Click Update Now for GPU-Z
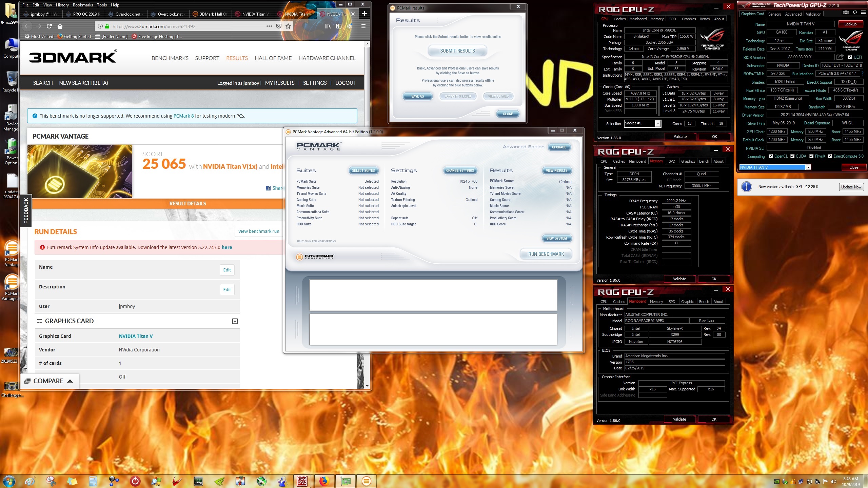Viewport: 868px width, 488px height. click(x=851, y=187)
